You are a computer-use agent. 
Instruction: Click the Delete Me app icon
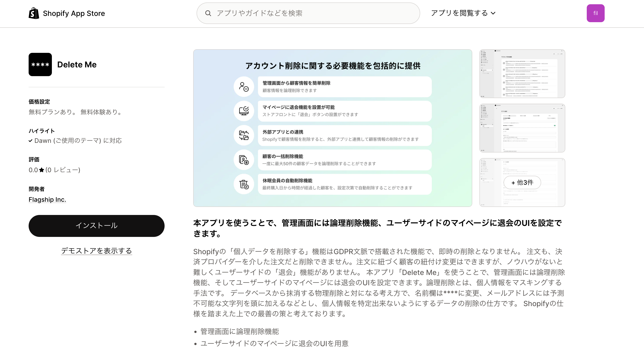(40, 64)
